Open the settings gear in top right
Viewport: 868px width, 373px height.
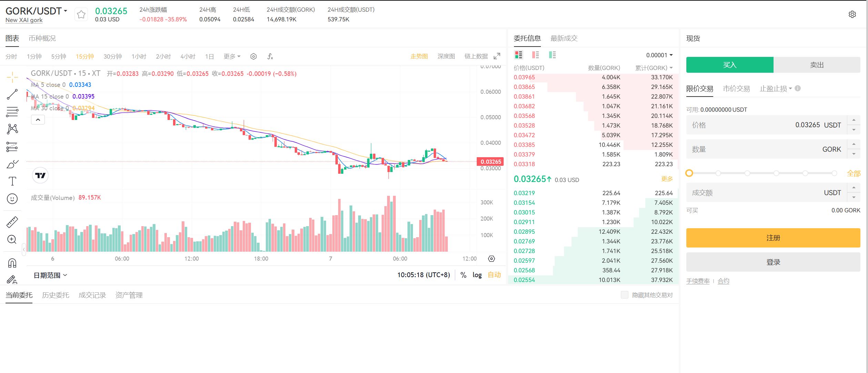pyautogui.click(x=852, y=14)
